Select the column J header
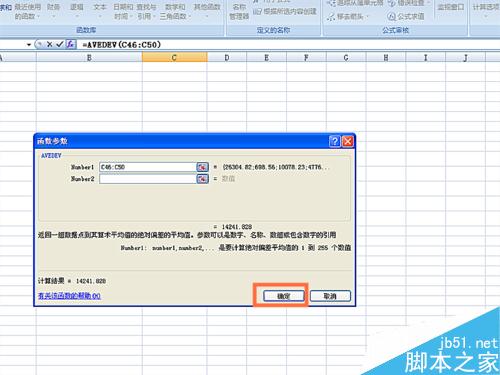 click(x=465, y=58)
